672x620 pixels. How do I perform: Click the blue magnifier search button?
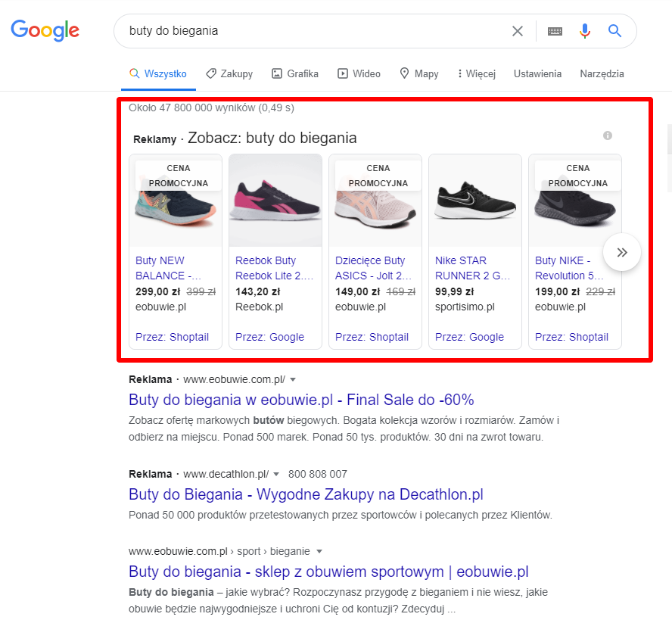[614, 31]
